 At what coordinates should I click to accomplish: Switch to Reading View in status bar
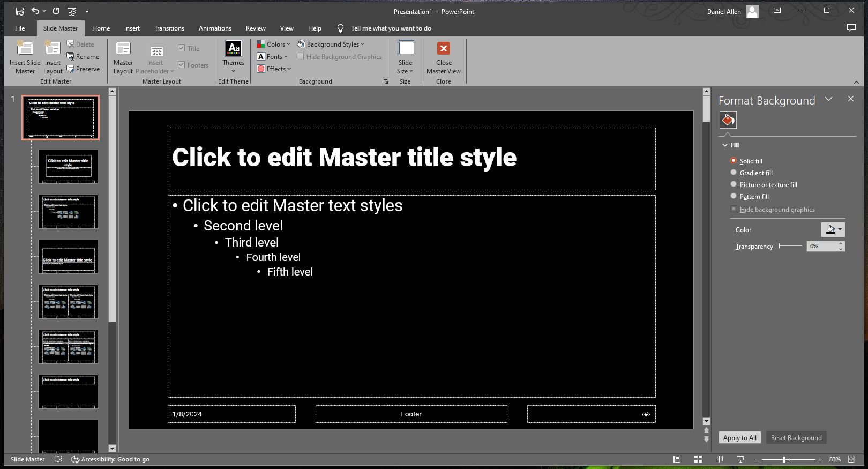click(x=719, y=459)
